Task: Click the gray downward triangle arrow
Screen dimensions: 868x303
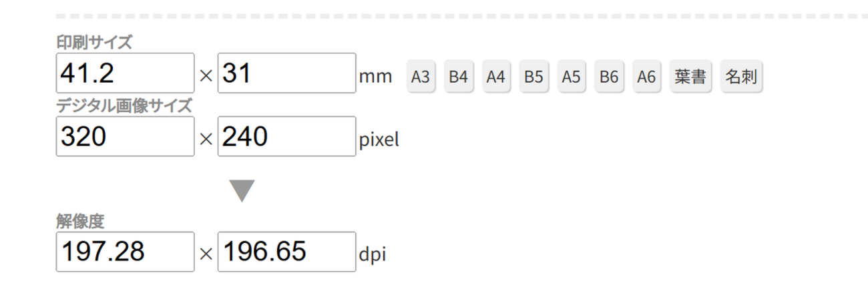Action: [x=242, y=191]
